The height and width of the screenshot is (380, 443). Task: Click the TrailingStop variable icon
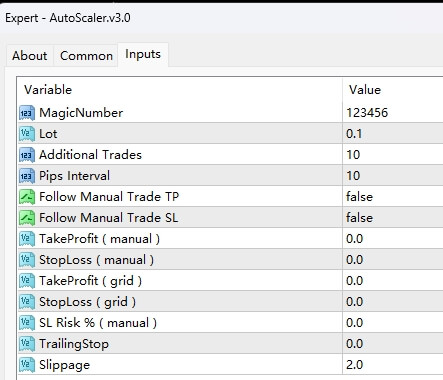[x=27, y=344]
